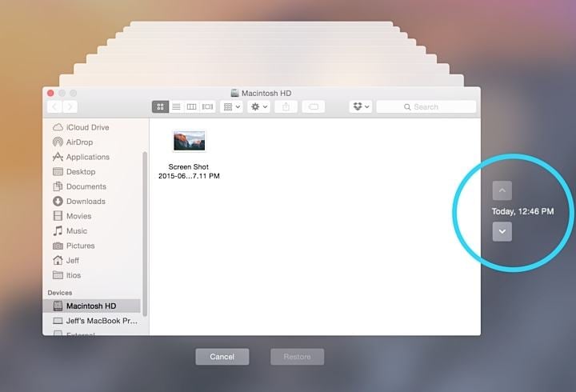Select the Screen Shot file thumbnail
The width and height of the screenshot is (576, 392).
189,141
